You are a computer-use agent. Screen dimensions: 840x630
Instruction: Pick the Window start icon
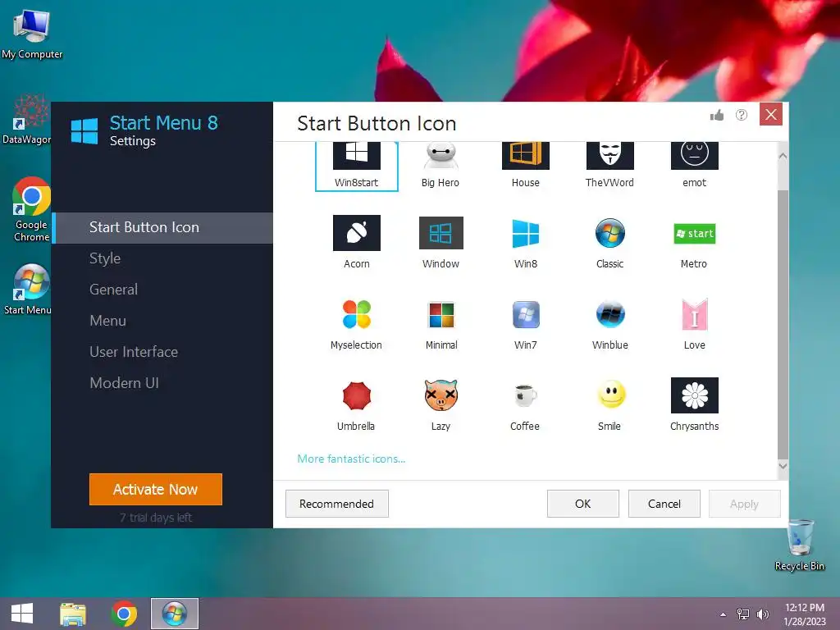(441, 242)
